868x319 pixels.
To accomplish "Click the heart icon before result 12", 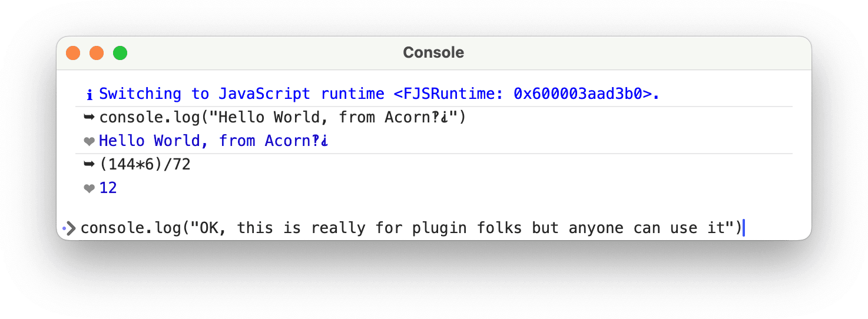I will [89, 188].
